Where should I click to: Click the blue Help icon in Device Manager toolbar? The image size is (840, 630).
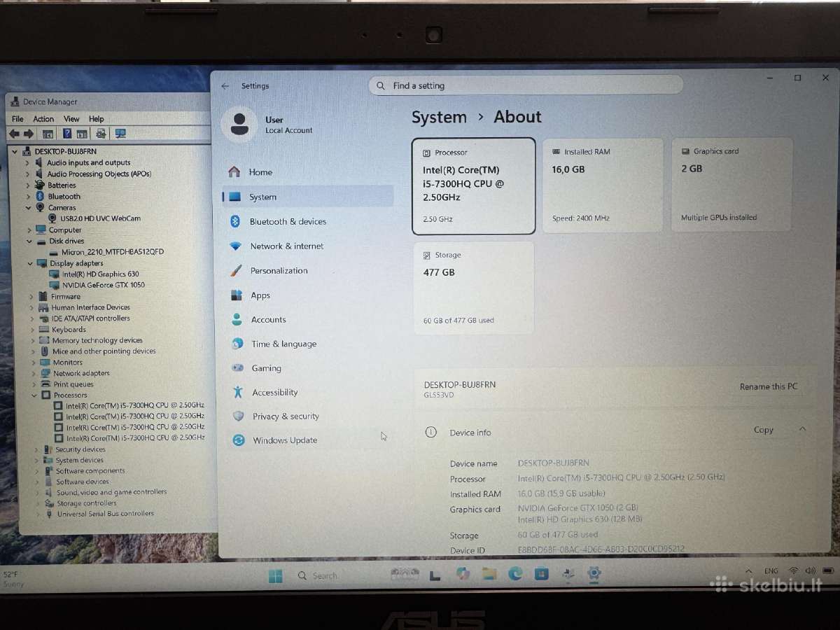click(67, 134)
